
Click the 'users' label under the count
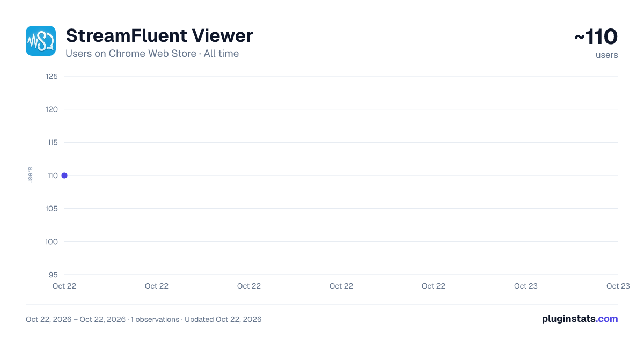point(607,55)
